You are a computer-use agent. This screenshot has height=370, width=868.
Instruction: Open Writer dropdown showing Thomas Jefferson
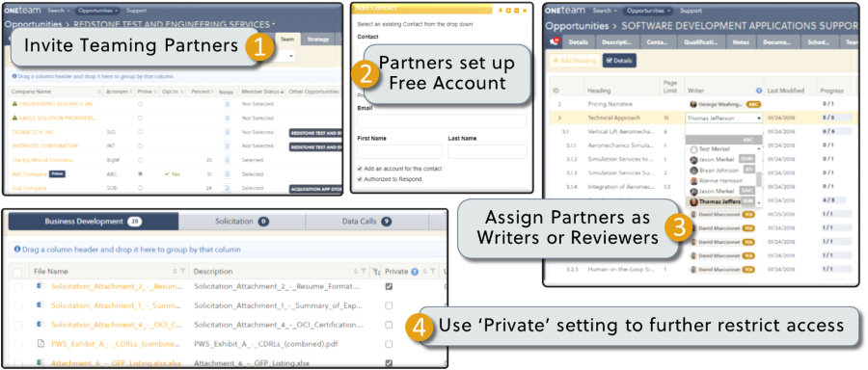click(x=723, y=118)
